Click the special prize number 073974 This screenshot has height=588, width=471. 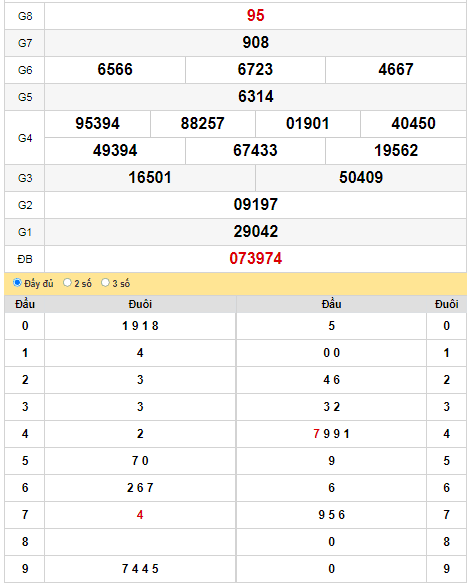pos(255,259)
